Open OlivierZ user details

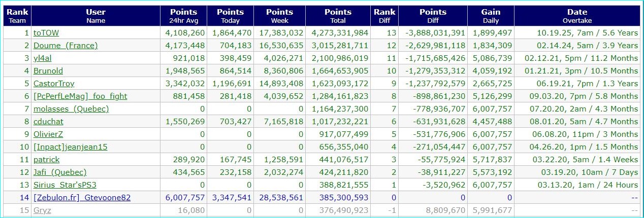tap(48, 134)
